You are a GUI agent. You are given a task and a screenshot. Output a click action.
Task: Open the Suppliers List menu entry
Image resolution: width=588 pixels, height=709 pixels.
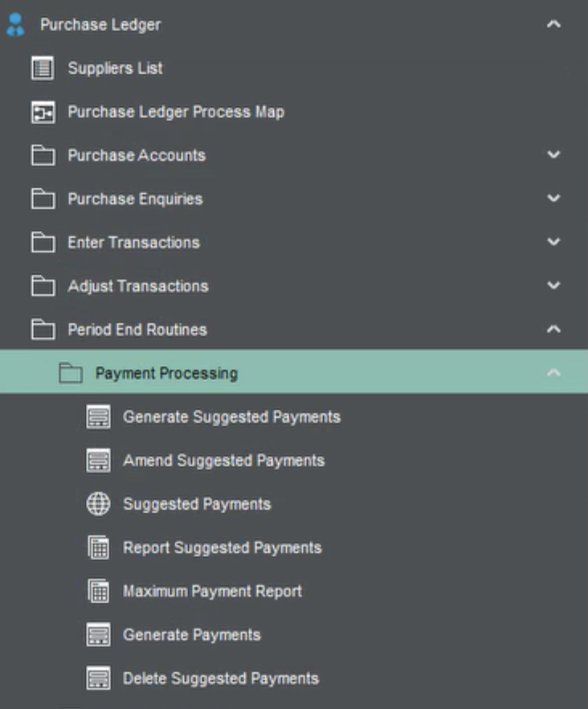[115, 68]
